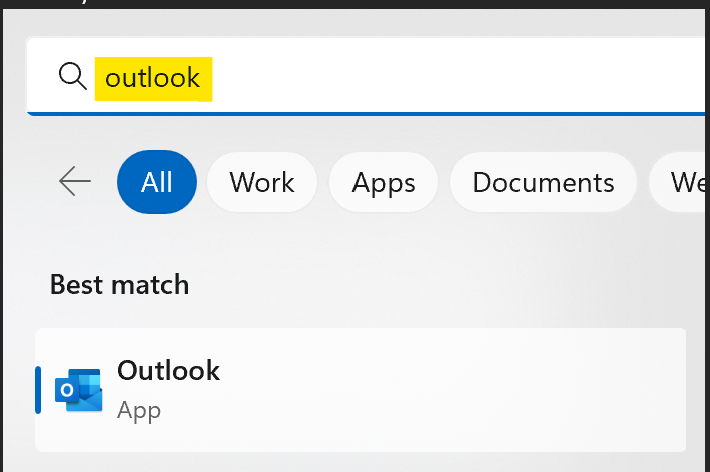Screen dimensions: 710x472
Task: Switch to the Documents filter tab
Action: (x=543, y=182)
